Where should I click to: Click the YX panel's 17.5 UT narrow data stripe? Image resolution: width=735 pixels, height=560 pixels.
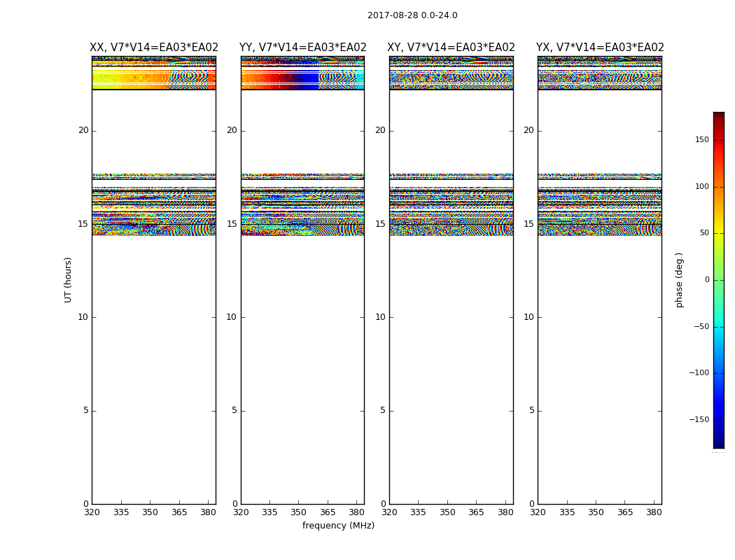point(600,176)
